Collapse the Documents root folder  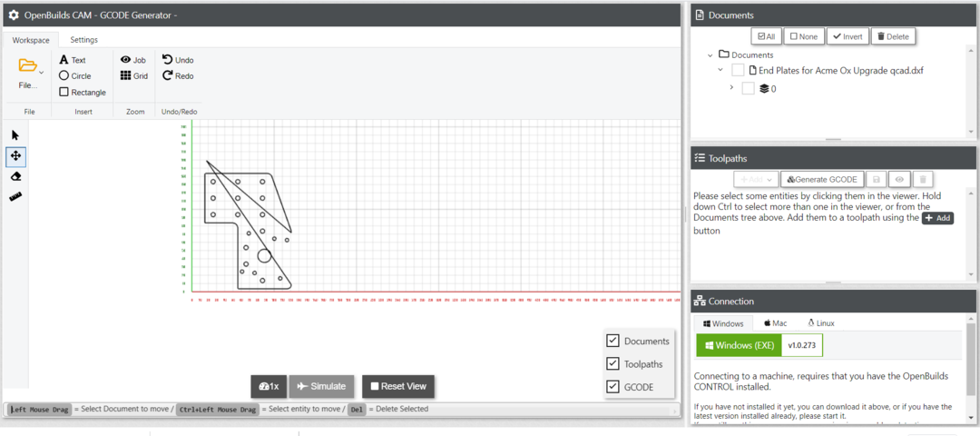[710, 55]
